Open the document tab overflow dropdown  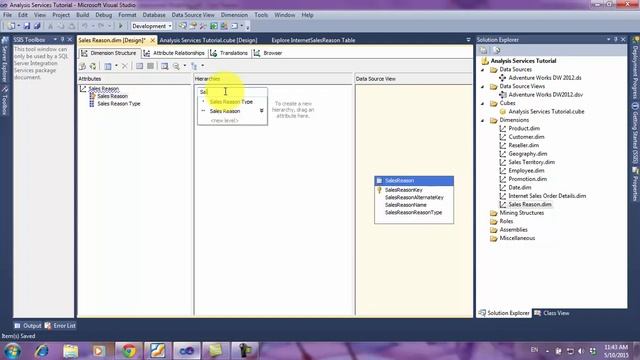click(x=468, y=40)
